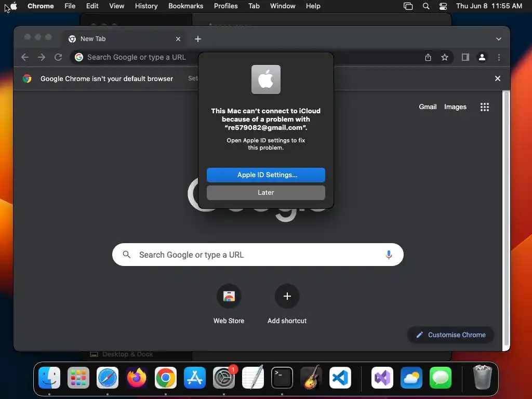532x399 pixels.
Task: Open Control Center in menu bar
Action: 443,6
